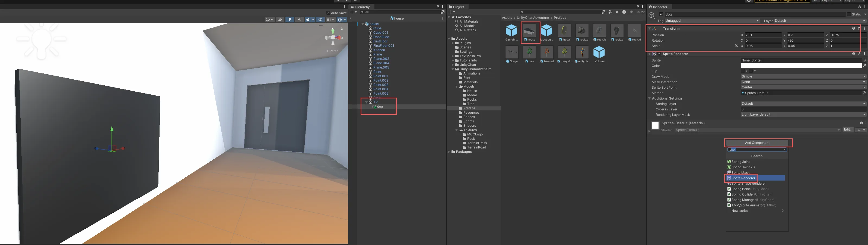This screenshot has height=245, width=868.
Task: Click the Add Component button
Action: click(757, 143)
